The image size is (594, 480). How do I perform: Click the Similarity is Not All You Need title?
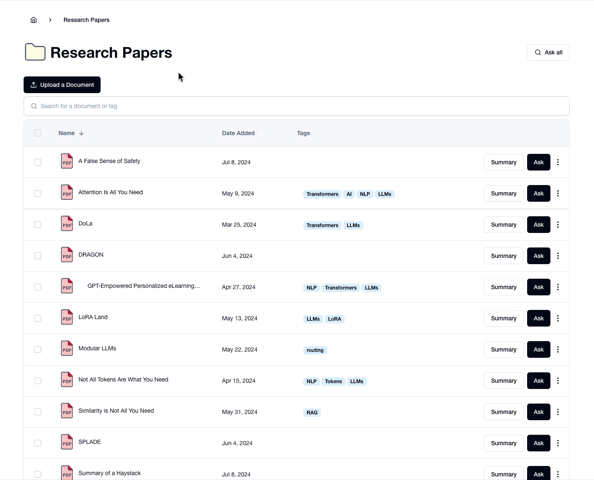pos(116,411)
